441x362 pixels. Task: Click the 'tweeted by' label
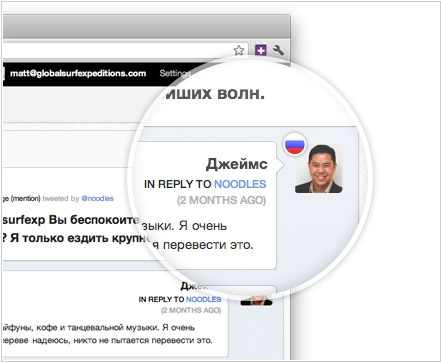coord(61,198)
